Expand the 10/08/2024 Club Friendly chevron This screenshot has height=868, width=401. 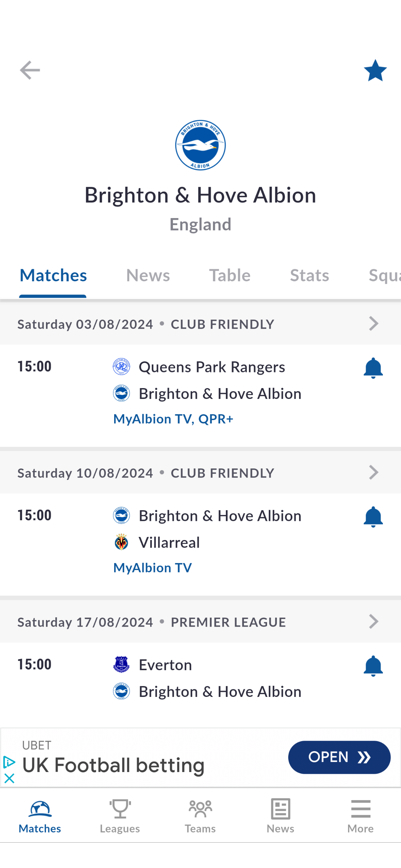coord(374,473)
